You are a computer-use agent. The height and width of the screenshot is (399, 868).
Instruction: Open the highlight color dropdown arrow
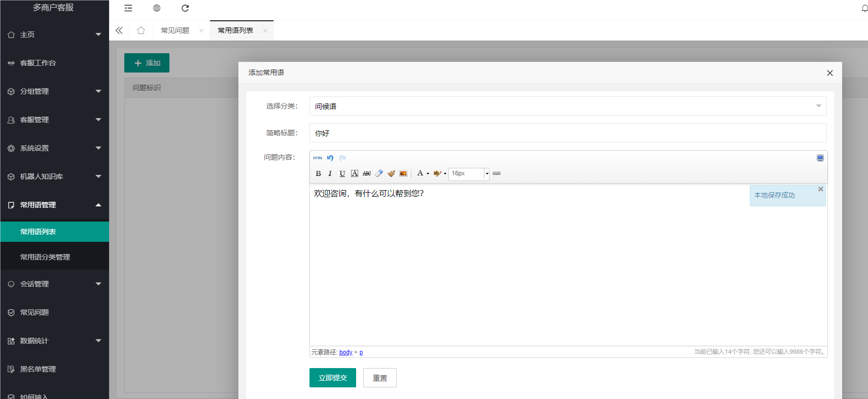point(445,173)
